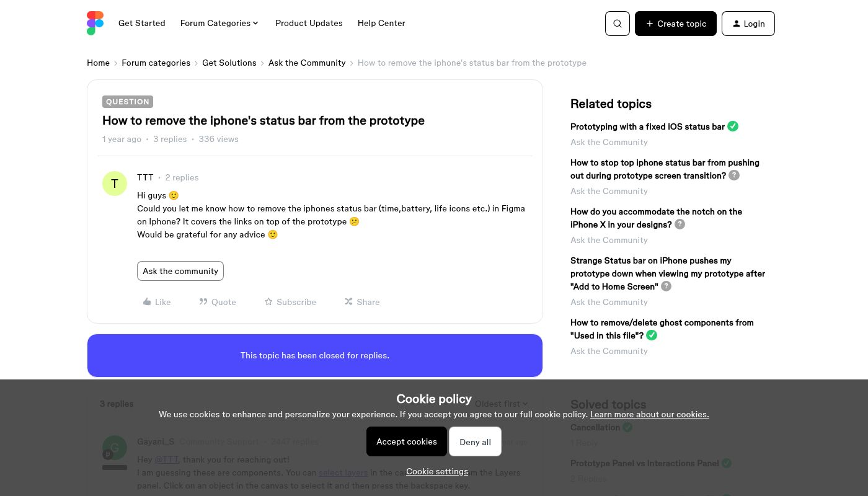Click the TTT user avatar
The width and height of the screenshot is (868, 496).
point(115,184)
